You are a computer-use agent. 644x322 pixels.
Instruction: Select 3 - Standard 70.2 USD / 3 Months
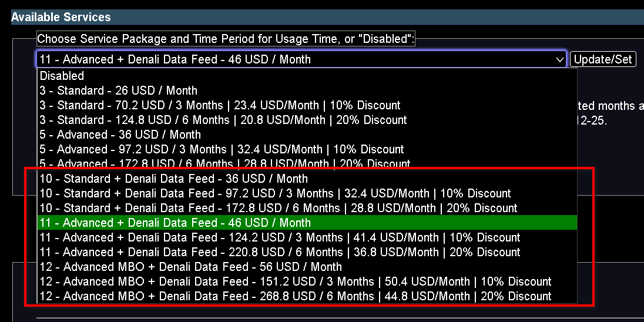point(307,105)
